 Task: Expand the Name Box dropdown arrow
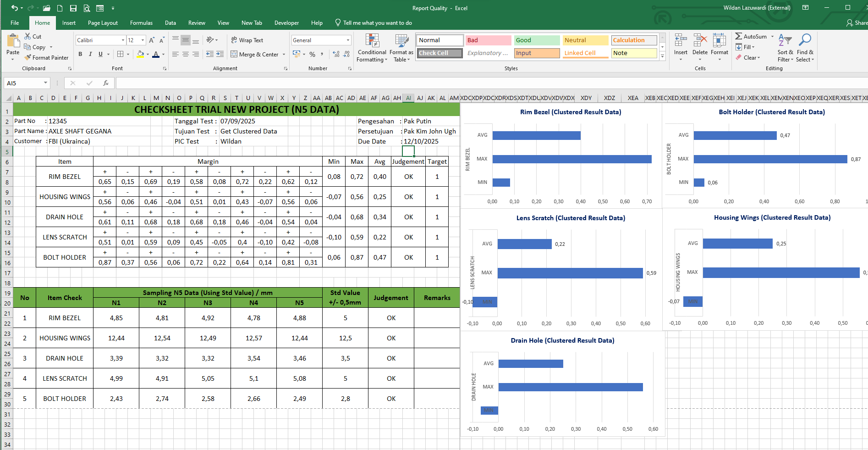pos(45,83)
